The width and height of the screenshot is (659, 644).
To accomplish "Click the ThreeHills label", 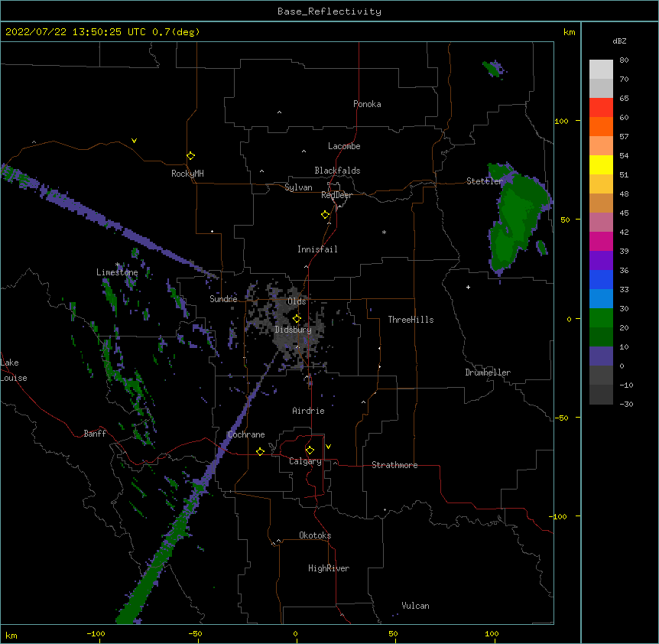I will pyautogui.click(x=411, y=320).
